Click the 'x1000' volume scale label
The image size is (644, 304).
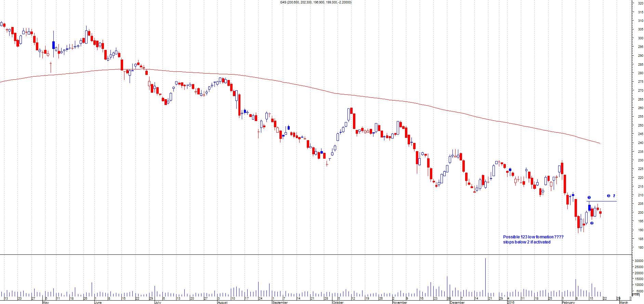pos(635,294)
